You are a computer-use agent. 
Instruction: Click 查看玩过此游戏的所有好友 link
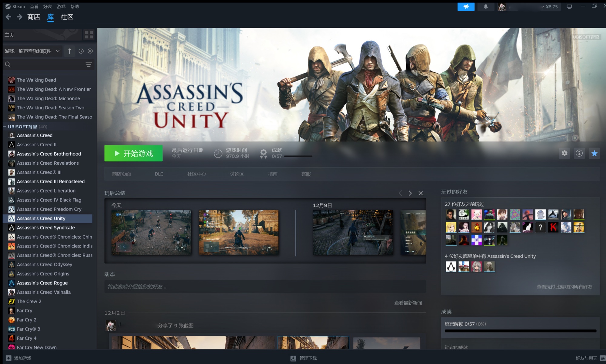564,287
